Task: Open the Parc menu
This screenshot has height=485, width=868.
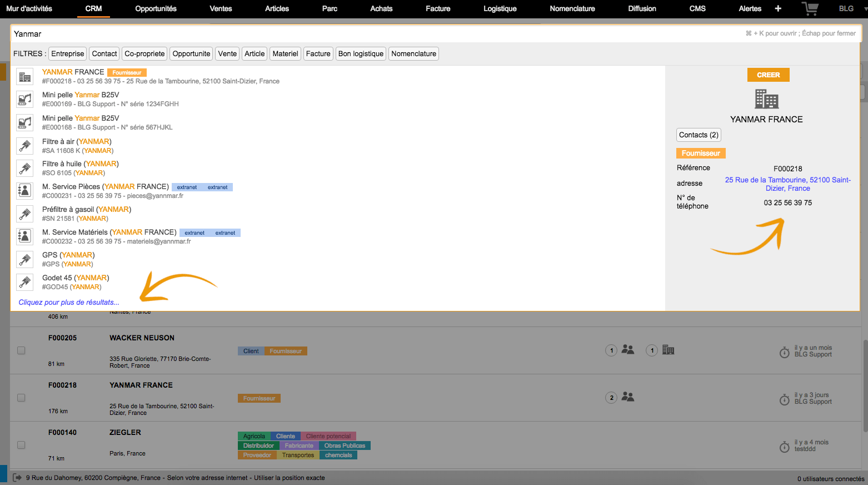Action: pyautogui.click(x=330, y=8)
